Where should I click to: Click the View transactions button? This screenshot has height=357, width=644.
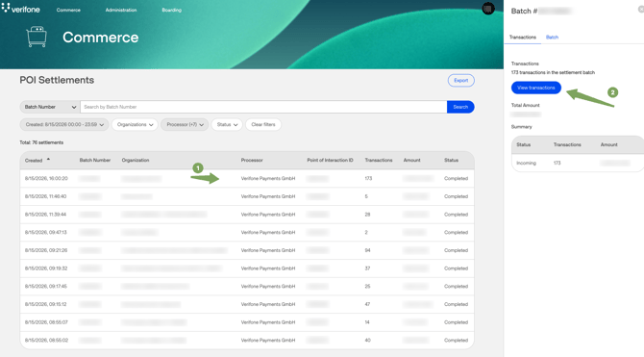[x=536, y=88]
